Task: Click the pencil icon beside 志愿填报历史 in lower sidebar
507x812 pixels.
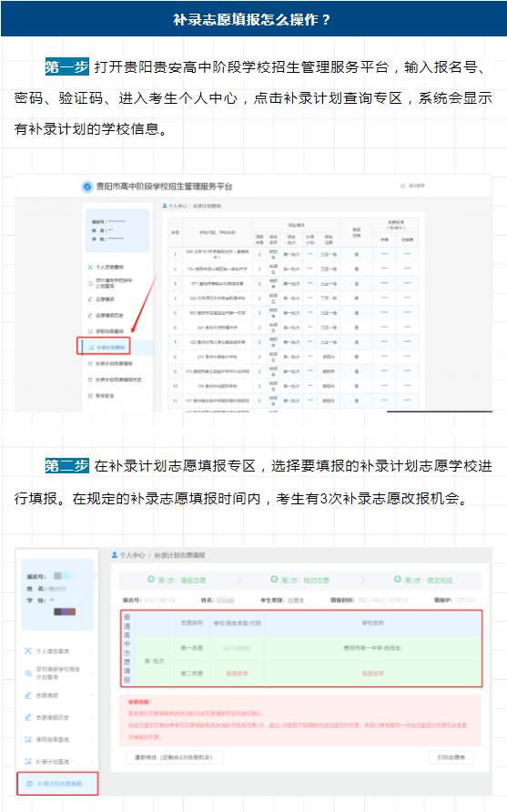Action: [28, 717]
